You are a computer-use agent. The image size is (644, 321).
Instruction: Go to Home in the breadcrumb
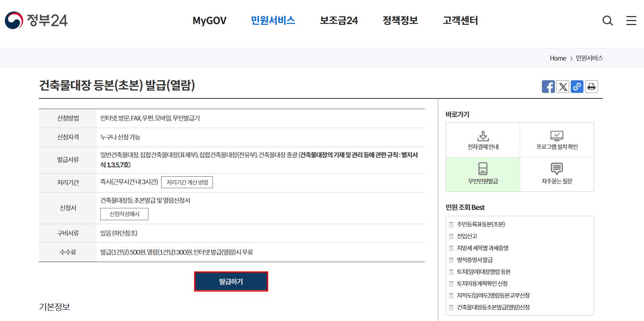tap(558, 58)
